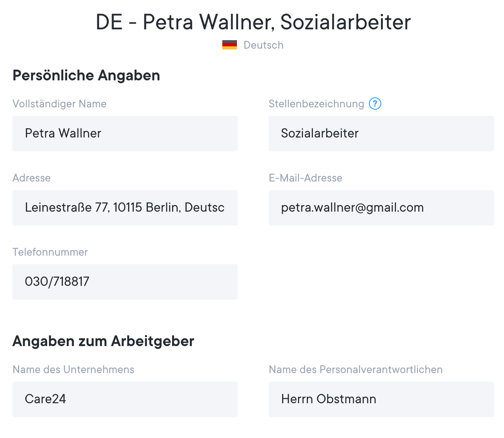Click the 'E-Mail-Adresse' field label

[305, 178]
